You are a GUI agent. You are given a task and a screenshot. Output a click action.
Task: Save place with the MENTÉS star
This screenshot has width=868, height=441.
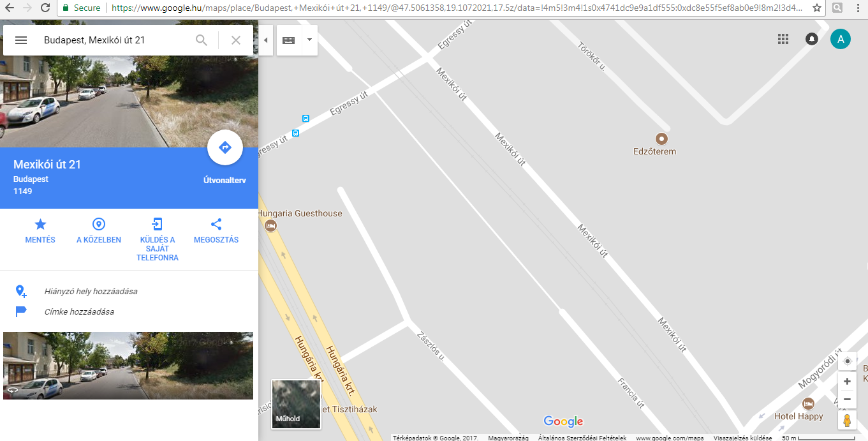40,231
